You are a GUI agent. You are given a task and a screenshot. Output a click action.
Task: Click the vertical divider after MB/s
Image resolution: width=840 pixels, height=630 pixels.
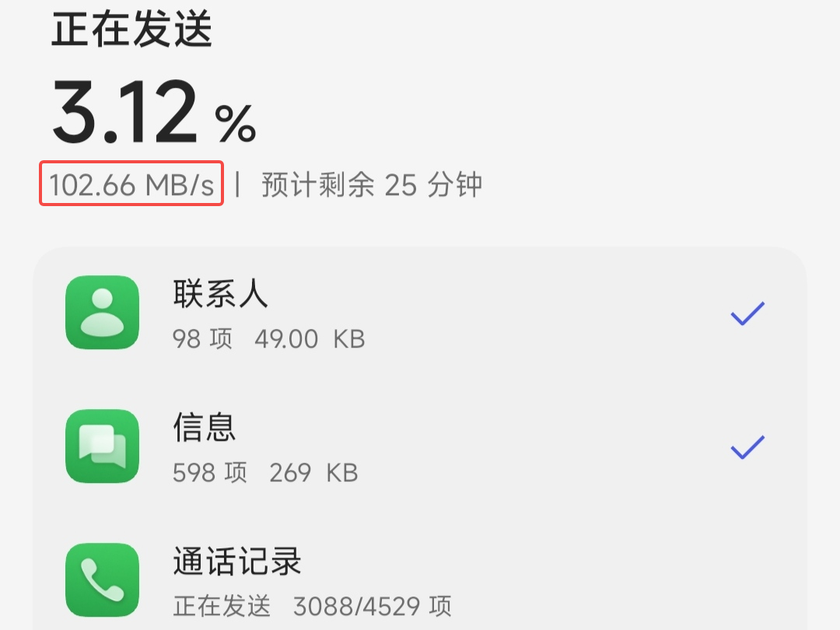237,184
